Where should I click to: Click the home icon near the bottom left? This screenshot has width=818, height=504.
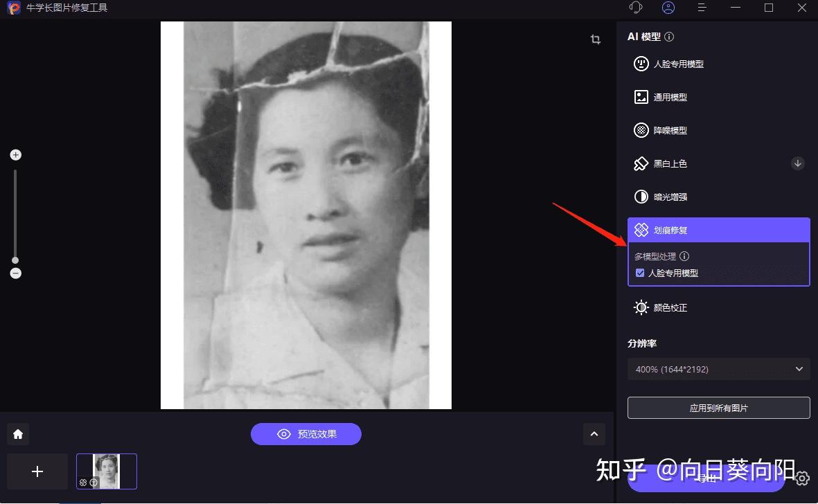pyautogui.click(x=18, y=433)
